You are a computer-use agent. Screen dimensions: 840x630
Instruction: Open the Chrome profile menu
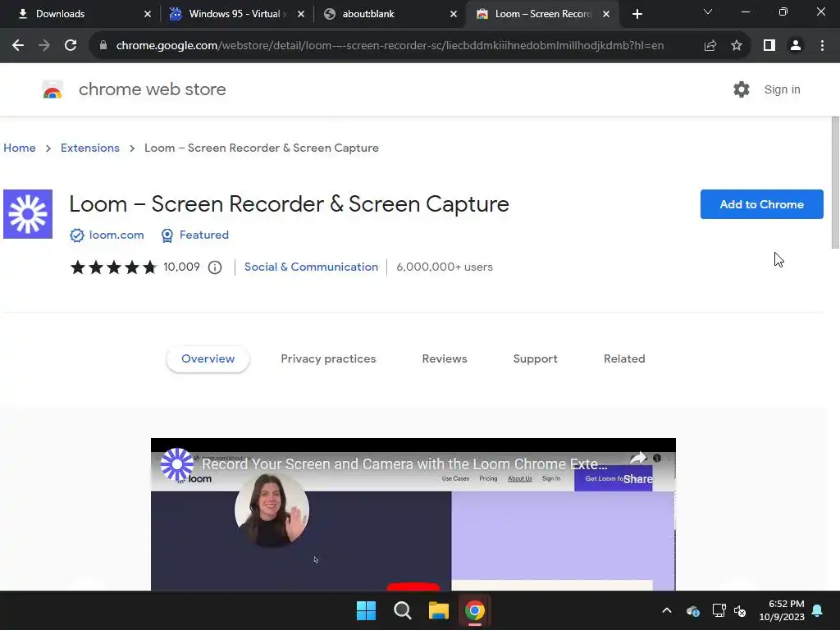[x=796, y=46]
